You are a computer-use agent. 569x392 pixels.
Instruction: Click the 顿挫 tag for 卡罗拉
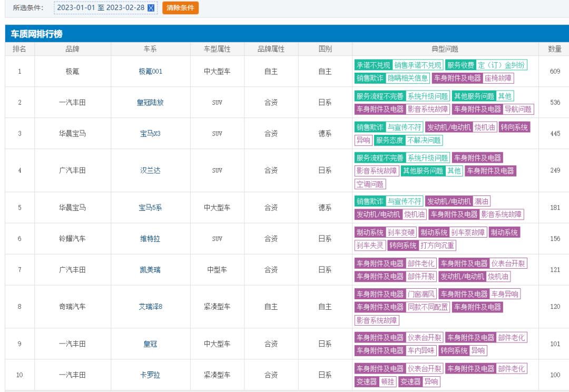[388, 382]
